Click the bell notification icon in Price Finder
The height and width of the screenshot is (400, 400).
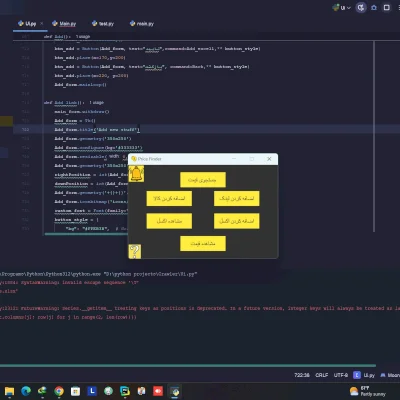(x=136, y=174)
